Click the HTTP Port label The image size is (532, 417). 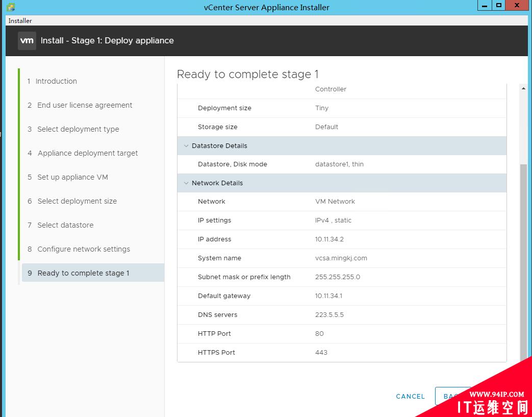214,334
